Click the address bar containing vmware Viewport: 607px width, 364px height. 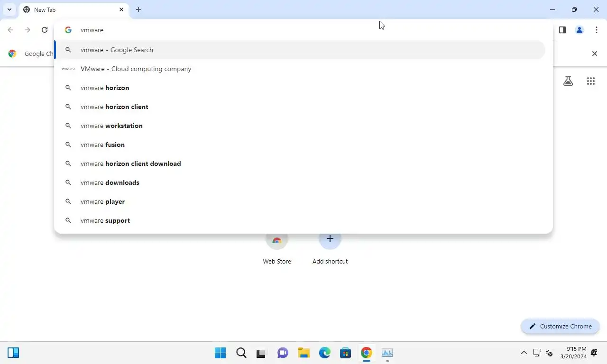pyautogui.click(x=303, y=30)
